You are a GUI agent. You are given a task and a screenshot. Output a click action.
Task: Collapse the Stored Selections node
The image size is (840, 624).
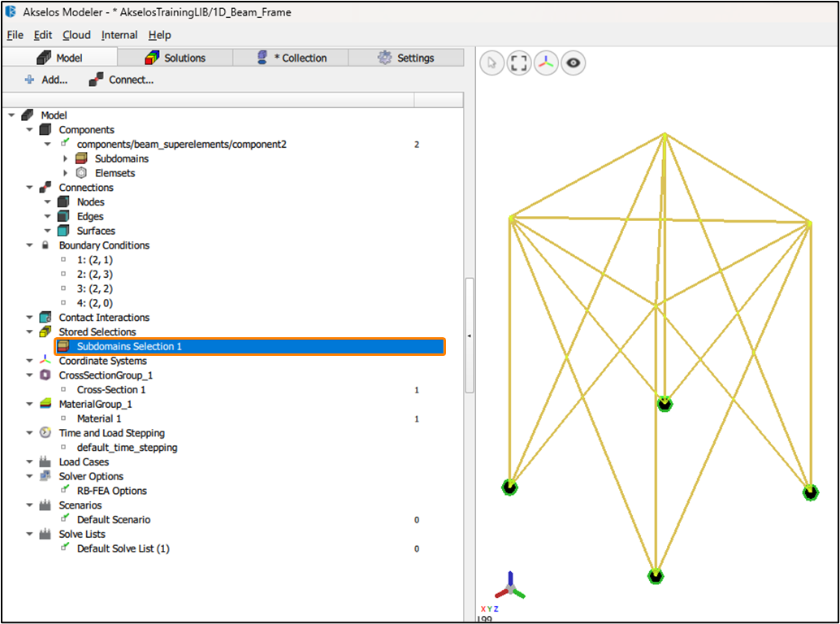[x=29, y=332]
